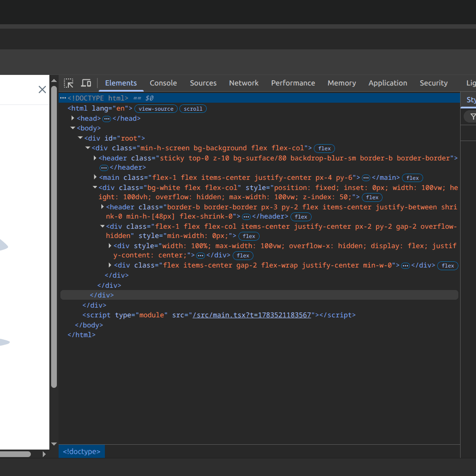
Task: Collapse the body element node
Action: pos(73,128)
